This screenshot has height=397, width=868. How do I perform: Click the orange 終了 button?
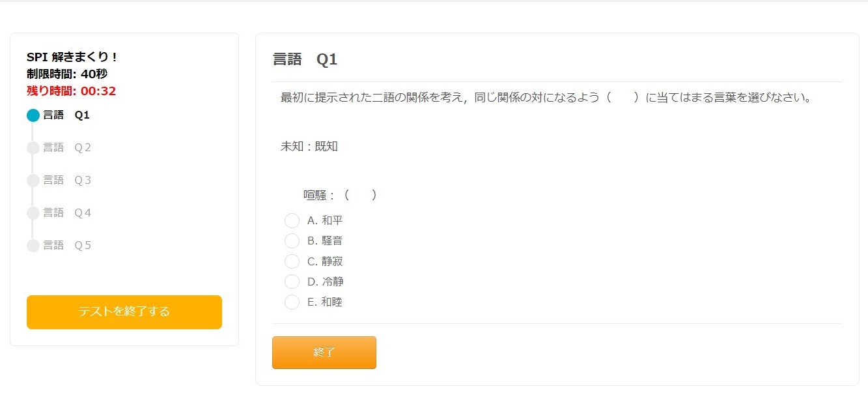pyautogui.click(x=324, y=353)
